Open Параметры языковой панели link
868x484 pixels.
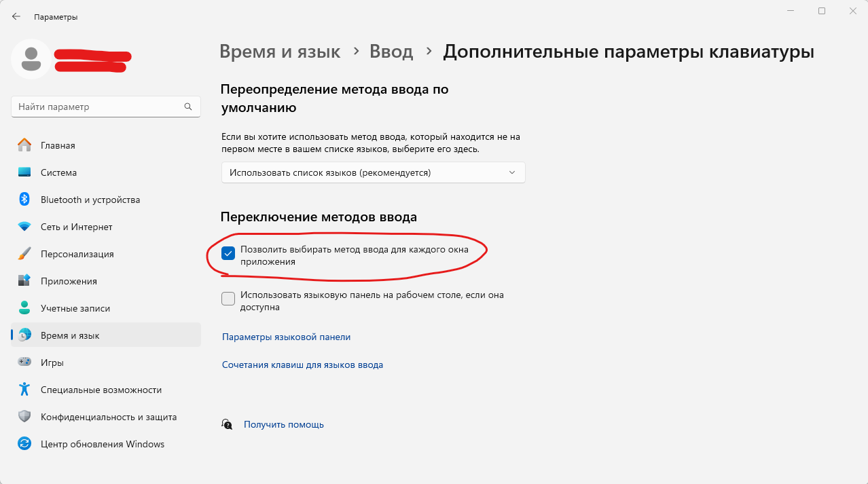coord(286,337)
